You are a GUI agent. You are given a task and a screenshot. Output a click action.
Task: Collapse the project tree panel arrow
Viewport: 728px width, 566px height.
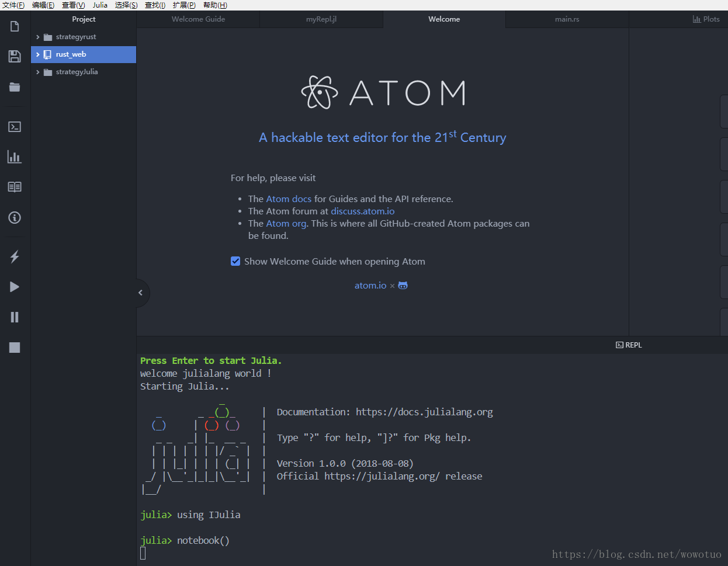tap(141, 293)
